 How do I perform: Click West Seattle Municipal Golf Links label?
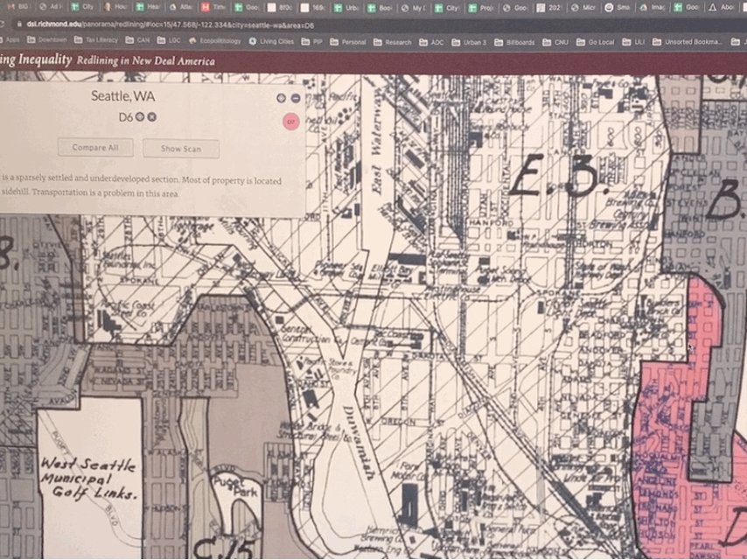(88, 478)
